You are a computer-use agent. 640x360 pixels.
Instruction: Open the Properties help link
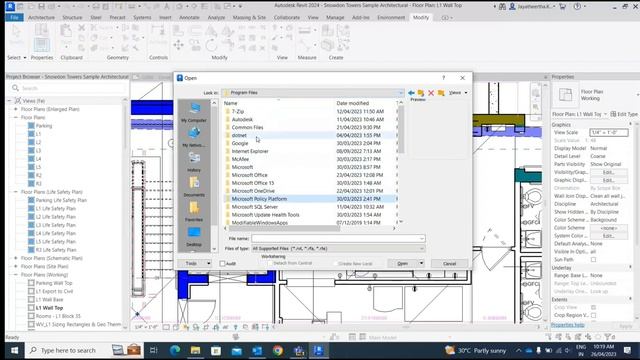567,325
